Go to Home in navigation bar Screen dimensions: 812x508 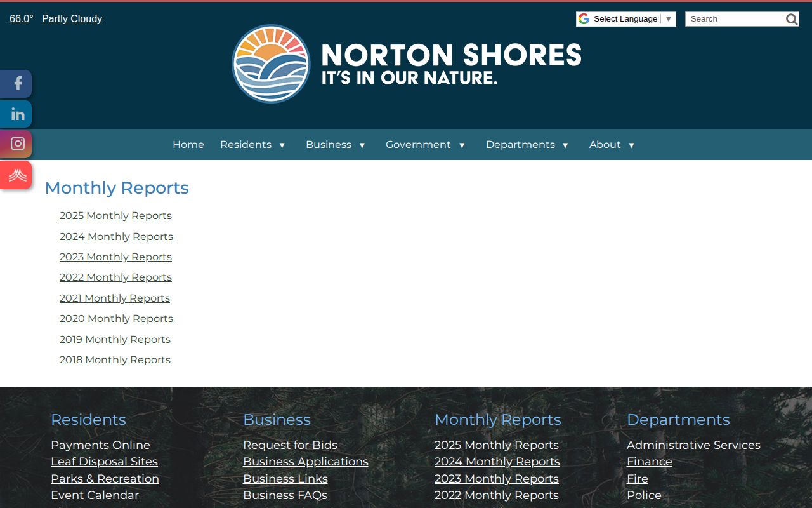188,145
